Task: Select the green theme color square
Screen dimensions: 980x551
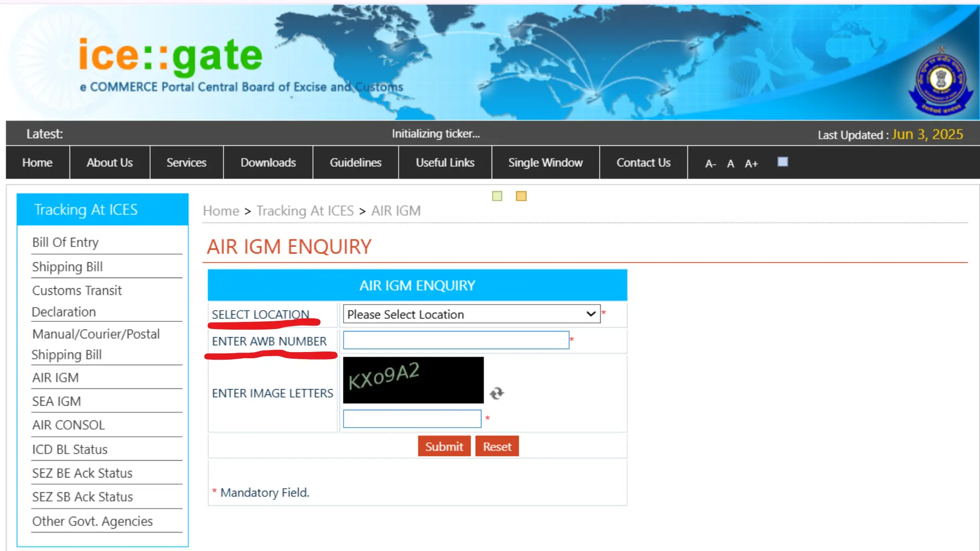Action: point(497,196)
